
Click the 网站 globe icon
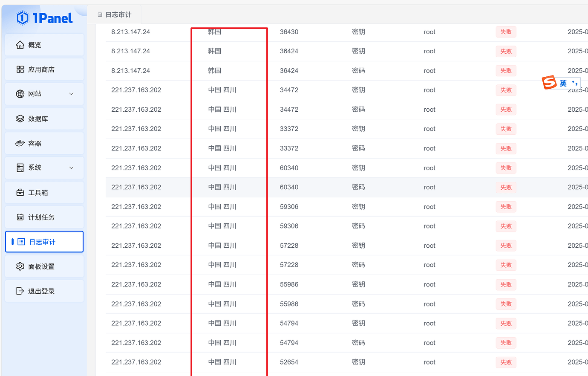20,94
